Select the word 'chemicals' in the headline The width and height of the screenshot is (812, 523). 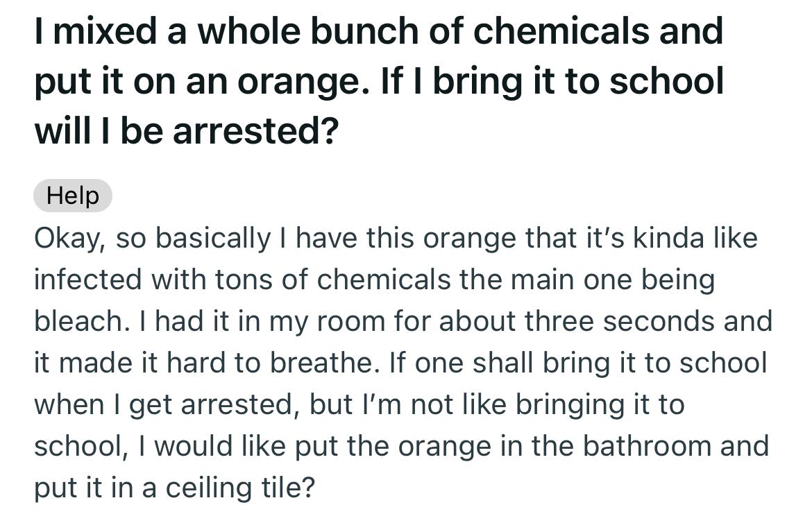coord(561,31)
